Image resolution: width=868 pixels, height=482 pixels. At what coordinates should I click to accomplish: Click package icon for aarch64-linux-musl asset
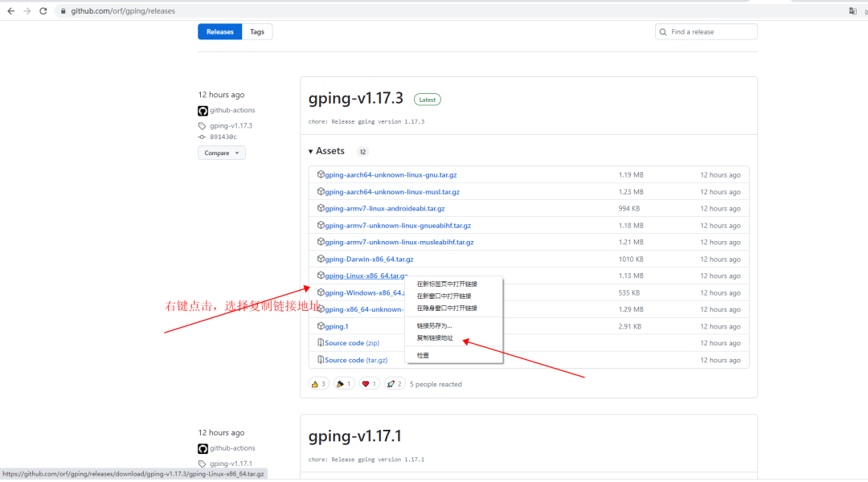pyautogui.click(x=321, y=191)
